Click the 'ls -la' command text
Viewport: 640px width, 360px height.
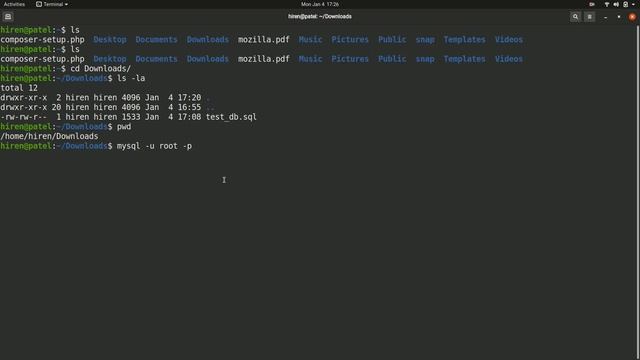click(x=131, y=78)
